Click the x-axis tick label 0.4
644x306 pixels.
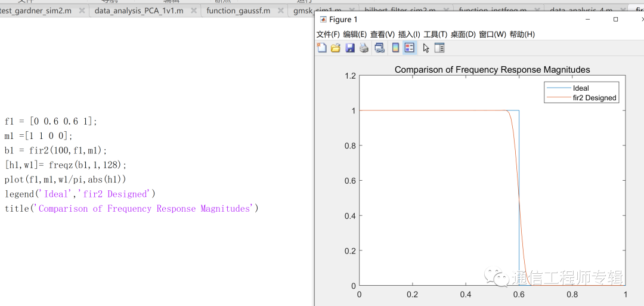(466, 294)
